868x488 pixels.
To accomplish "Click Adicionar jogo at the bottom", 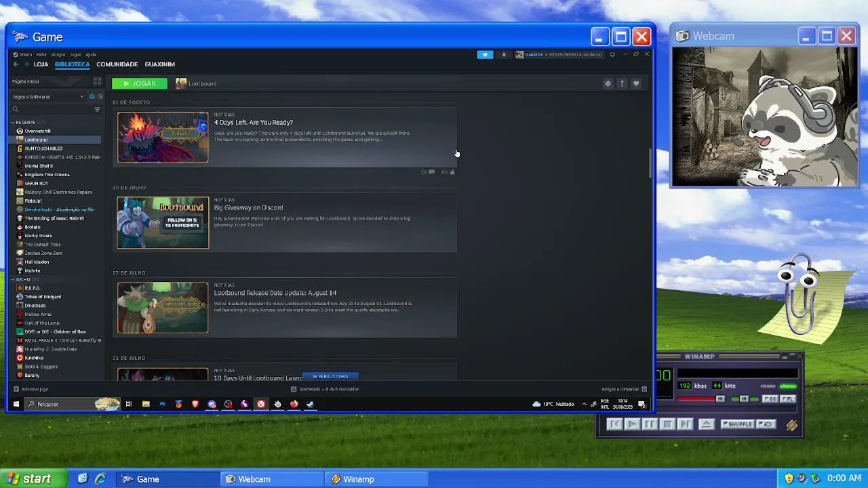I will pyautogui.click(x=31, y=389).
